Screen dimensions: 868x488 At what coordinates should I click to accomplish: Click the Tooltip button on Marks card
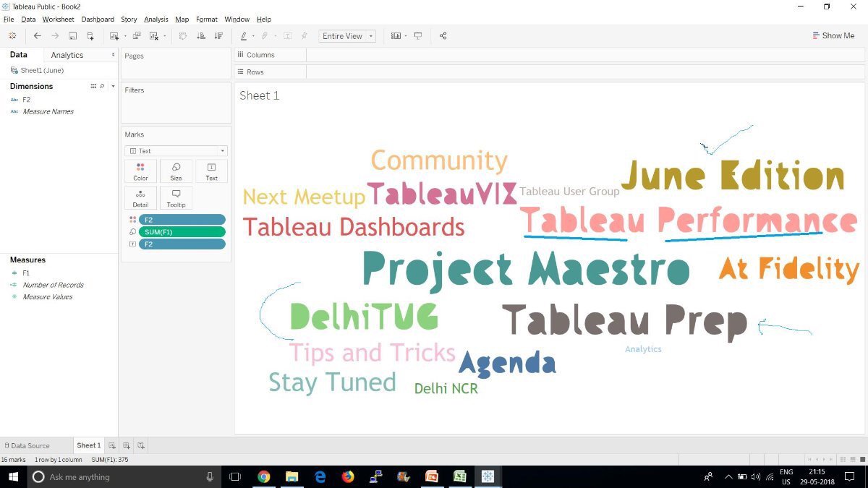pos(176,198)
